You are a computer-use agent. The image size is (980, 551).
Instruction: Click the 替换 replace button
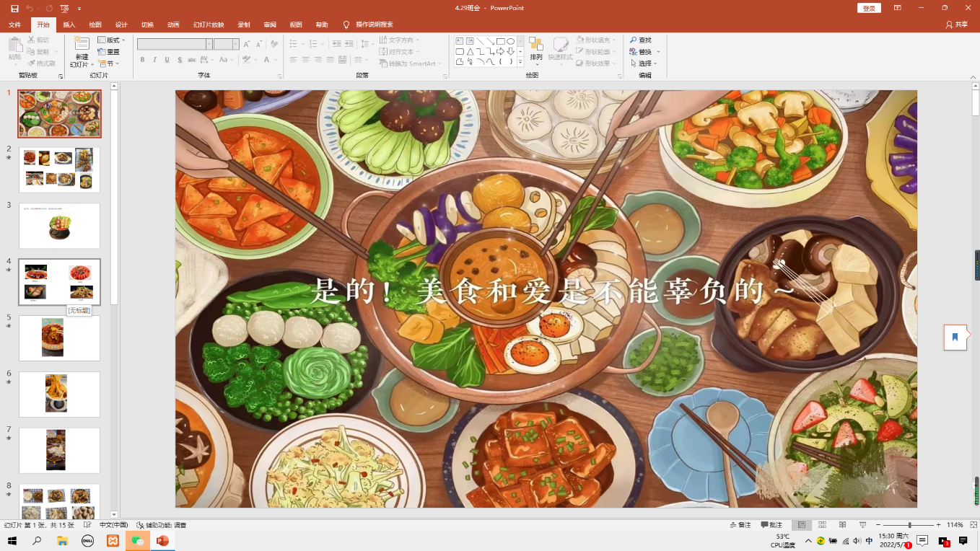(x=644, y=52)
